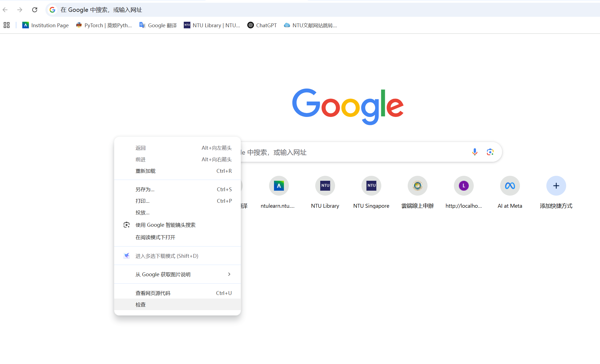Screen dimensions: 600x364
Task: Choose 使用 Google 智能镜头搜索 option
Action: [165, 225]
